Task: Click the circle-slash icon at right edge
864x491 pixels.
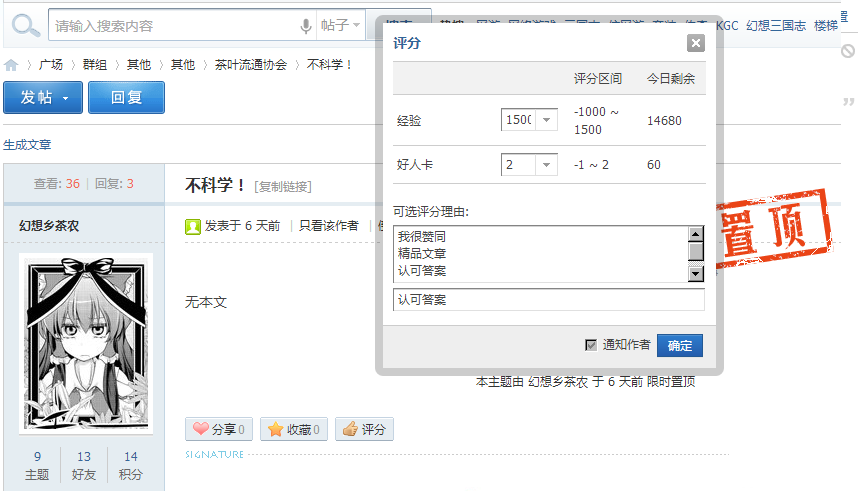Action: (x=848, y=51)
